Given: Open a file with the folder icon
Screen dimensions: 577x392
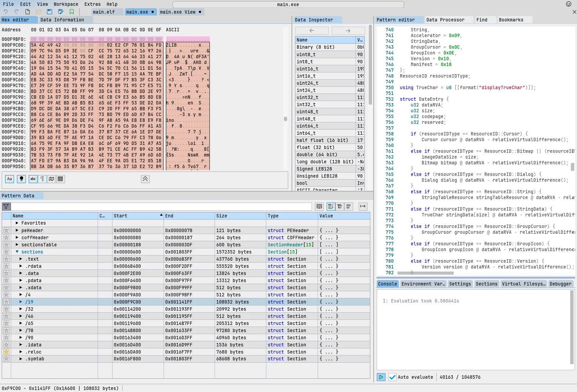Looking at the screenshot, I should pyautogui.click(x=38, y=12).
